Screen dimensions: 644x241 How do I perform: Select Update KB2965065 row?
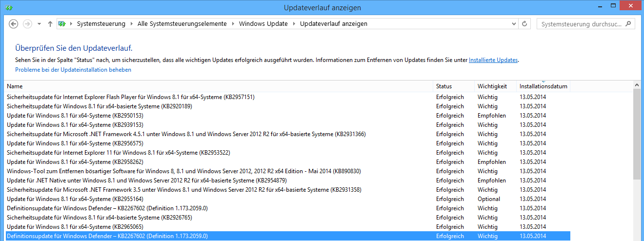click(x=287, y=227)
